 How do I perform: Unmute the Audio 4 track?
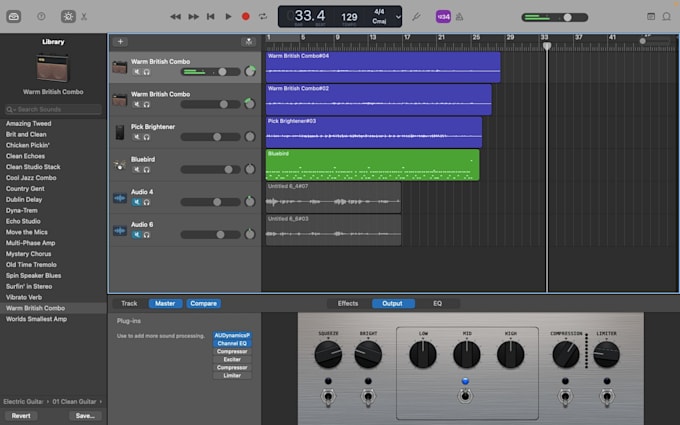[137, 202]
